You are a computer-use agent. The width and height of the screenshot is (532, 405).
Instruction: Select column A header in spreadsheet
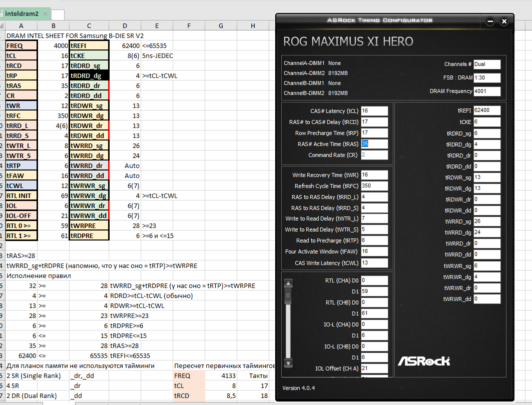pos(21,26)
